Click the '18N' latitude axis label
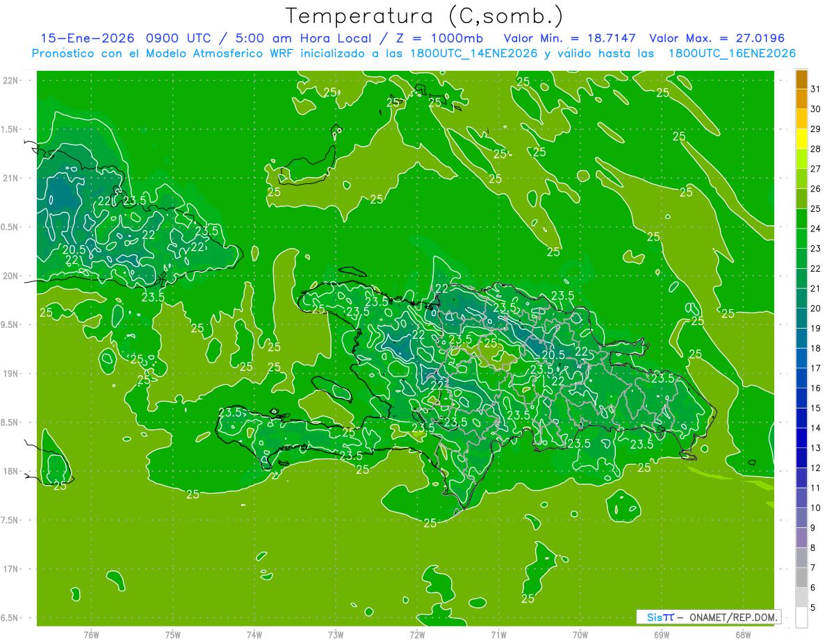 11,471
